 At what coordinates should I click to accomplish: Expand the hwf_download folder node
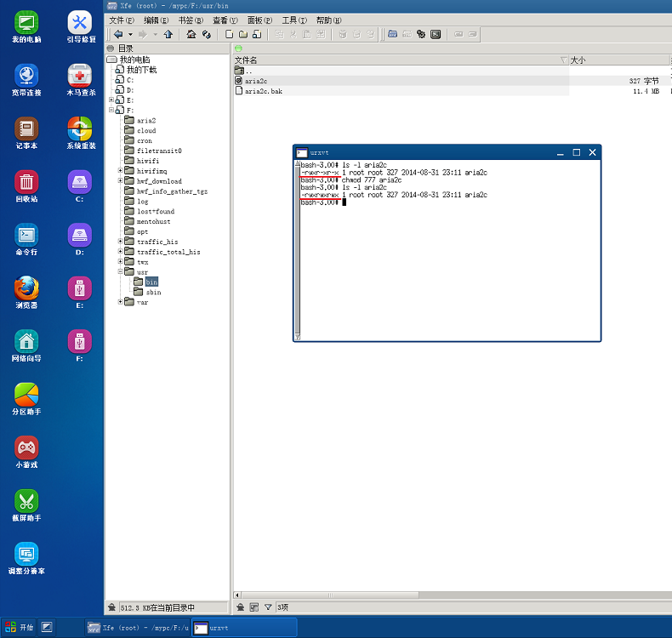120,180
